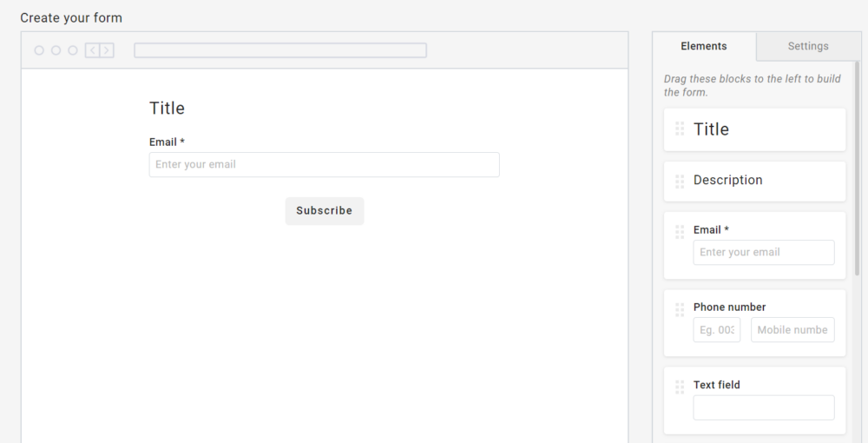Click drag handle of Phone number block
Image resolution: width=868 pixels, height=443 pixels.
pyautogui.click(x=680, y=309)
